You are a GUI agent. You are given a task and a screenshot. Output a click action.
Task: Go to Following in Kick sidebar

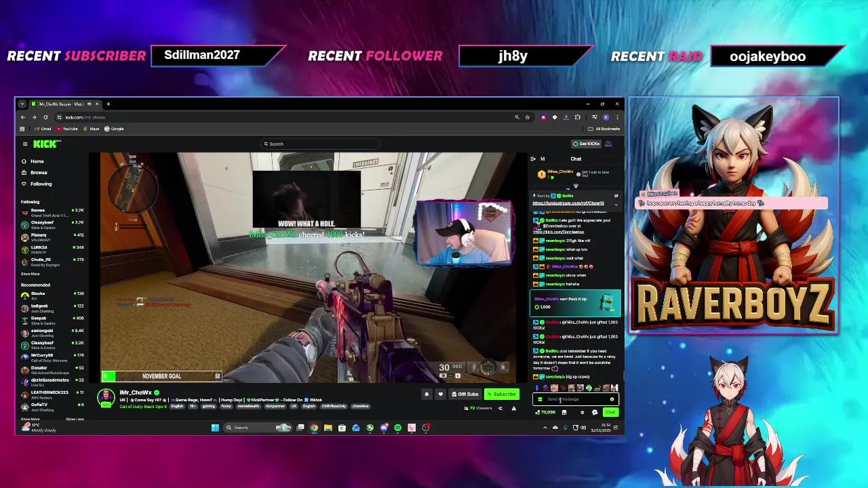(36, 184)
